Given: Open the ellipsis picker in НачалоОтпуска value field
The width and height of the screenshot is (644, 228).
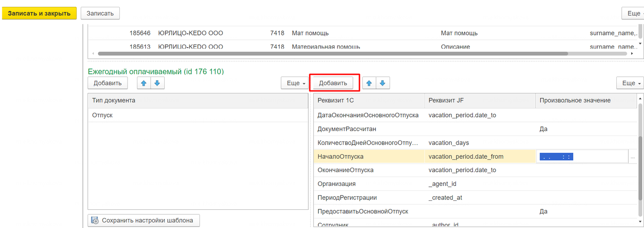Looking at the screenshot, I should point(632,157).
